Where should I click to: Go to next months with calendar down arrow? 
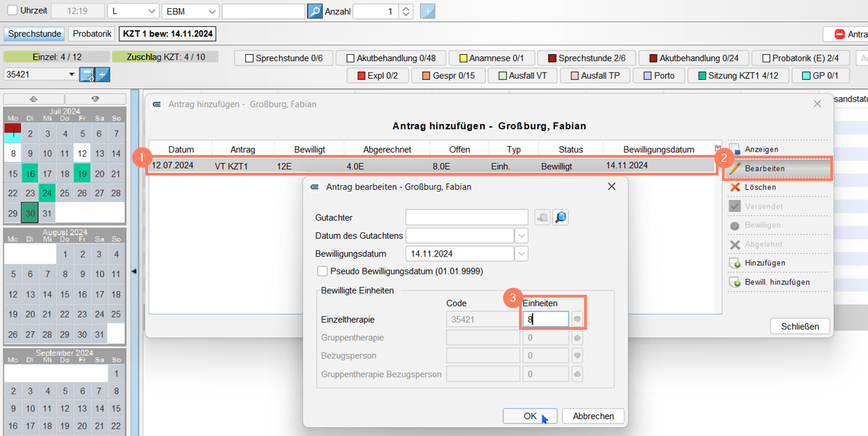95,99
